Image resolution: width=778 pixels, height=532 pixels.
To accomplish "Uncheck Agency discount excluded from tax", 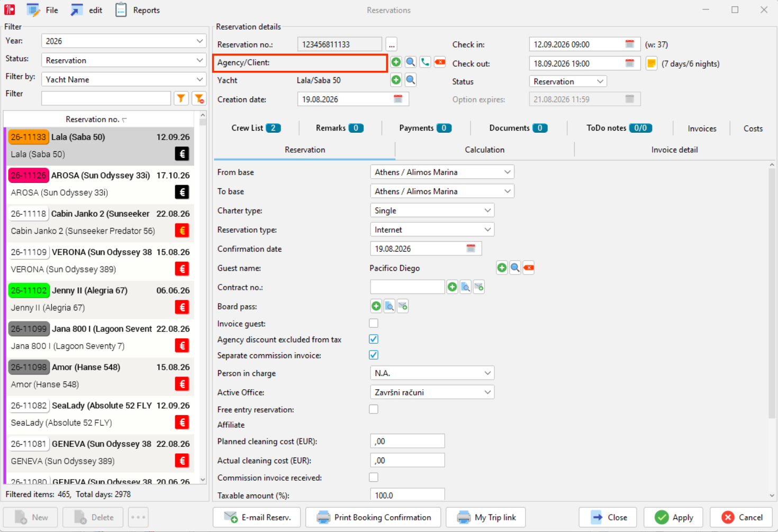I will pos(374,339).
